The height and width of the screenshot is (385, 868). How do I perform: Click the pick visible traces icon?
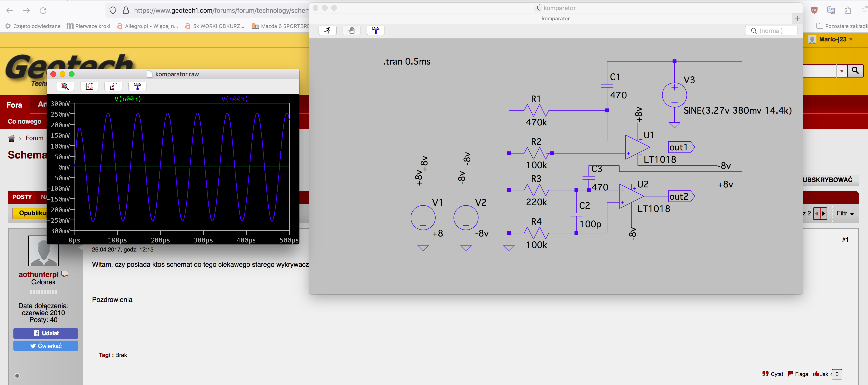[113, 87]
